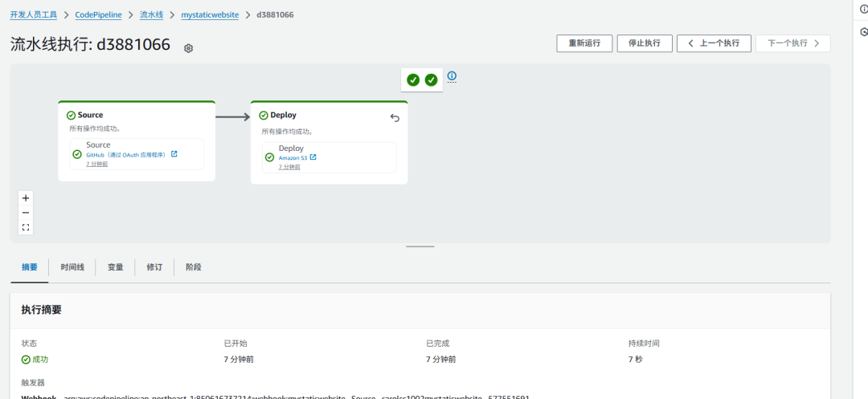Viewport: 868px width, 399px height.
Task: Go to 上一个执行
Action: coord(714,43)
